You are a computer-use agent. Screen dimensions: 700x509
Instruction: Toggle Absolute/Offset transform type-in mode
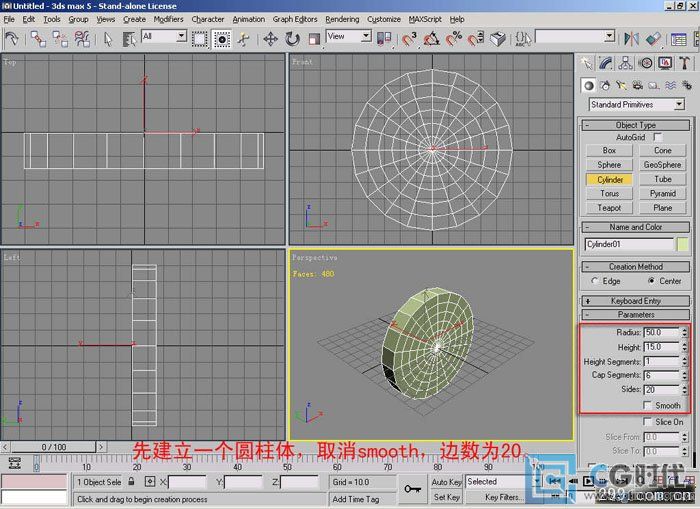point(150,482)
